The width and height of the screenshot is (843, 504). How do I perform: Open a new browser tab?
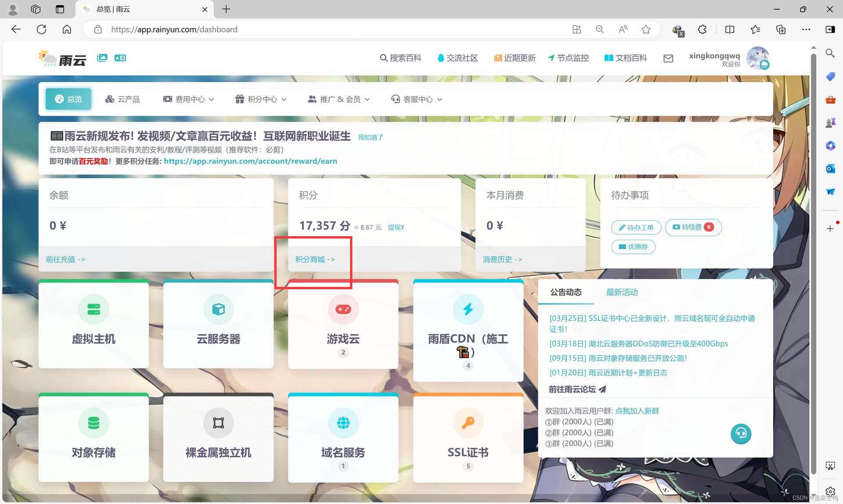click(x=226, y=9)
